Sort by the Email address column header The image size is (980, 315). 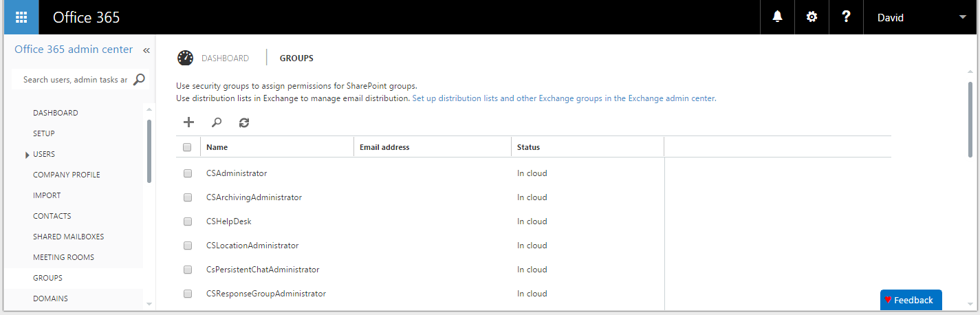coord(384,147)
